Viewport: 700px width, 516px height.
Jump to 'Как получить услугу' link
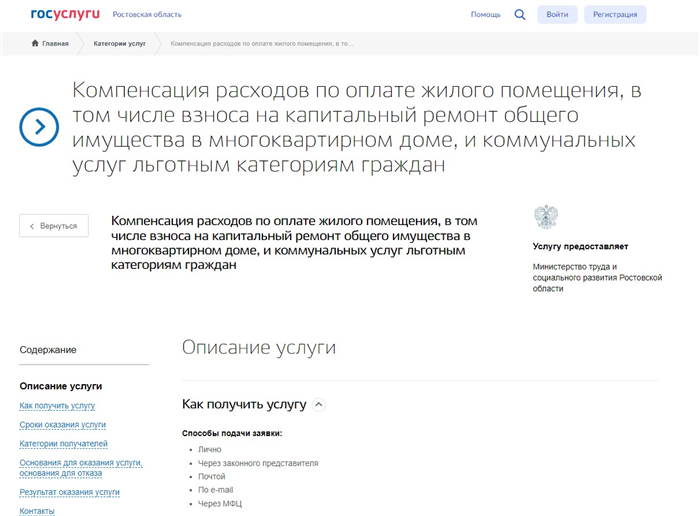[x=57, y=406]
